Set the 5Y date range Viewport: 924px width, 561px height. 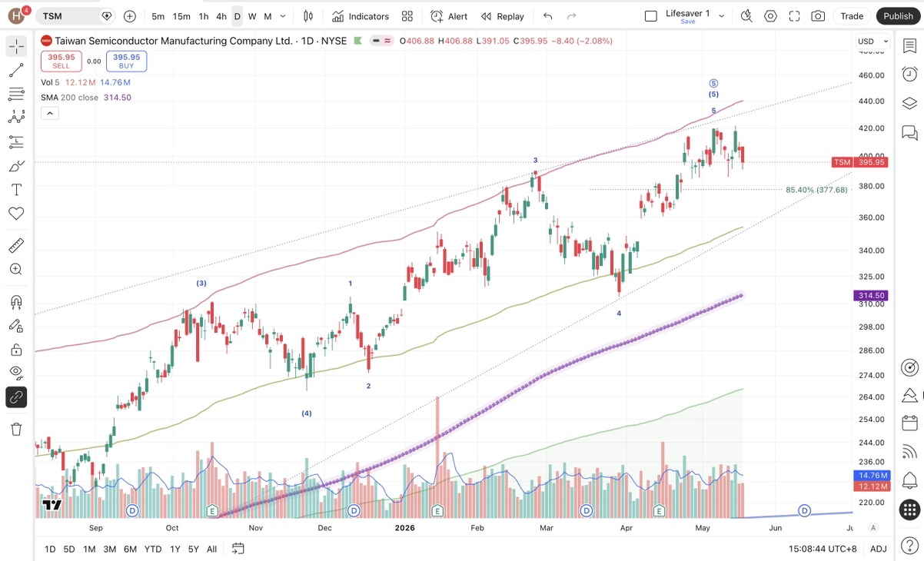(x=194, y=549)
